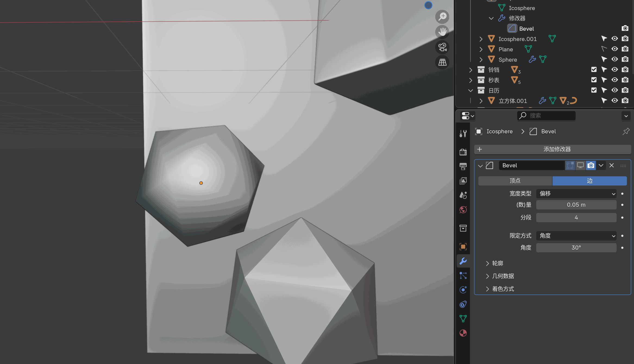The image size is (634, 364).
Task: Select the 顶点 tab in Bevel
Action: pyautogui.click(x=515, y=181)
